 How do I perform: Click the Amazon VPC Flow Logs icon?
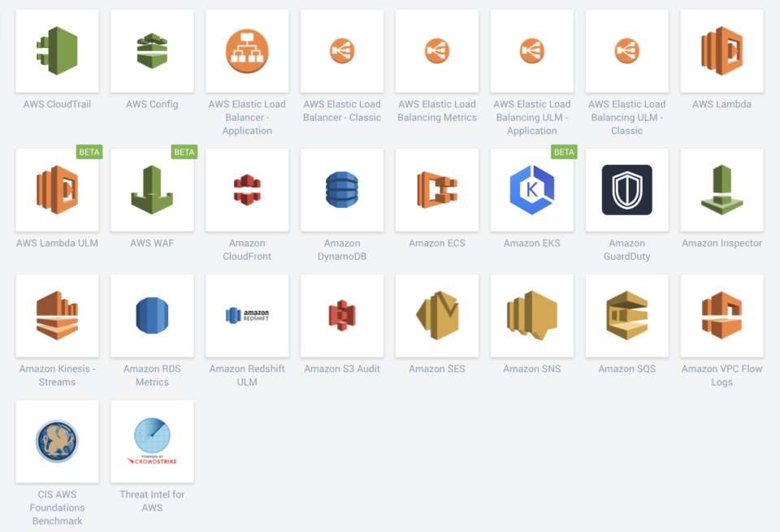pos(721,316)
